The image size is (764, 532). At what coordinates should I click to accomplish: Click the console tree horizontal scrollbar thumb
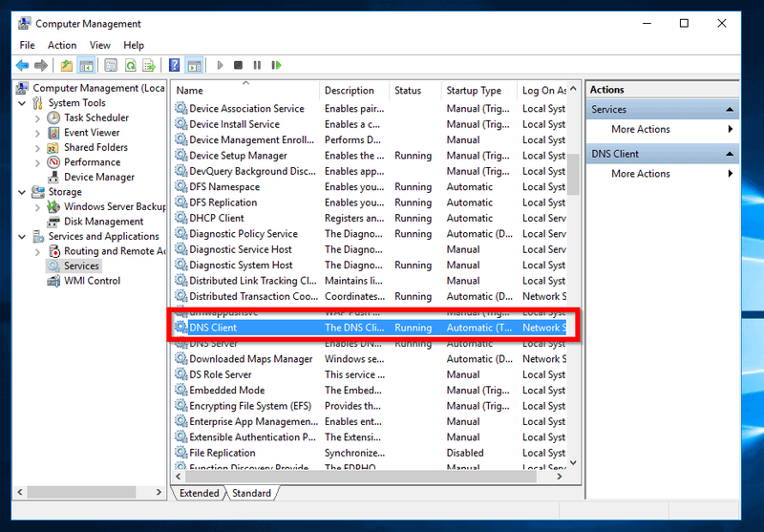pyautogui.click(x=81, y=492)
